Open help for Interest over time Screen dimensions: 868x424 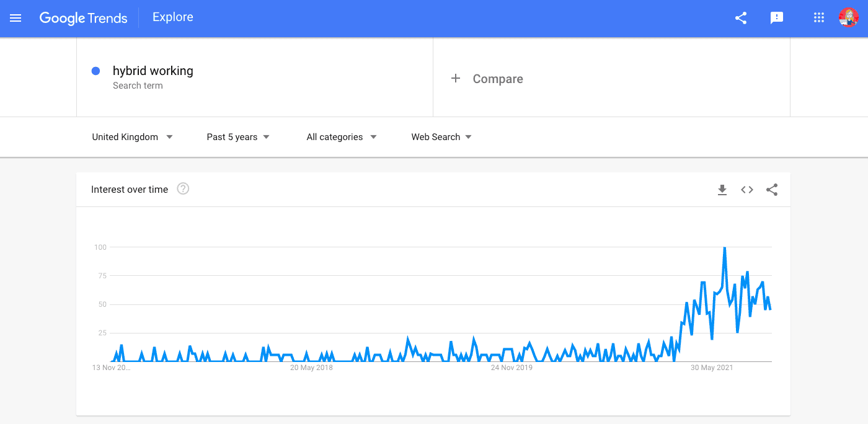pyautogui.click(x=183, y=189)
